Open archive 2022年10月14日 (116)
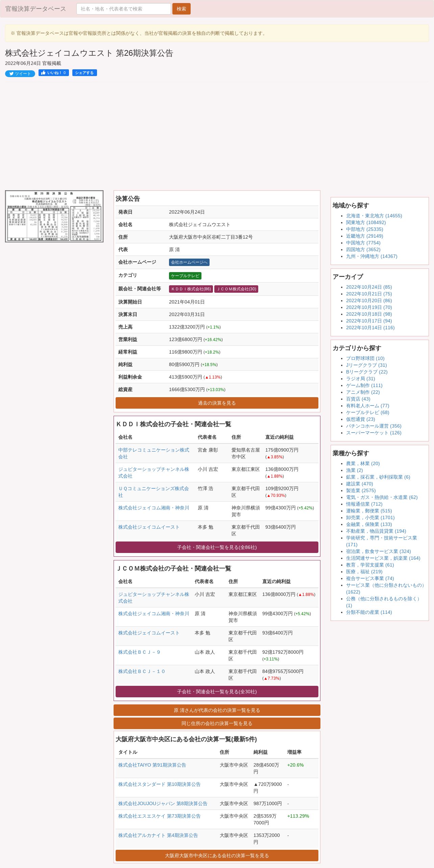Image resolution: width=434 pixels, height=868 pixels. pyautogui.click(x=370, y=328)
